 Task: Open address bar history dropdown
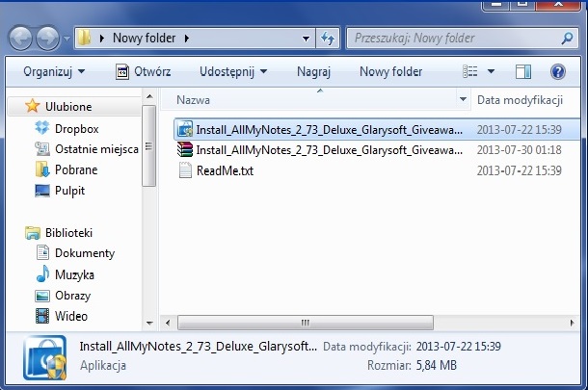(x=306, y=39)
